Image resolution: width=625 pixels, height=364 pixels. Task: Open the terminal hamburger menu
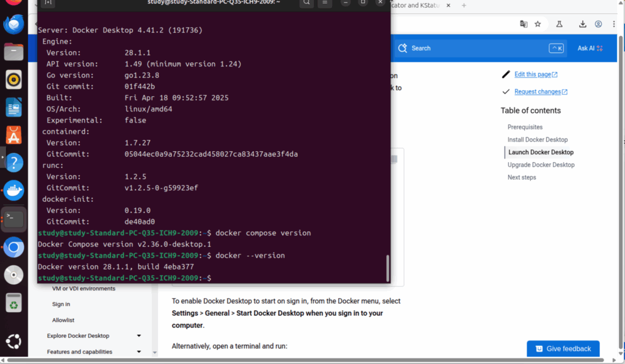(x=325, y=2)
